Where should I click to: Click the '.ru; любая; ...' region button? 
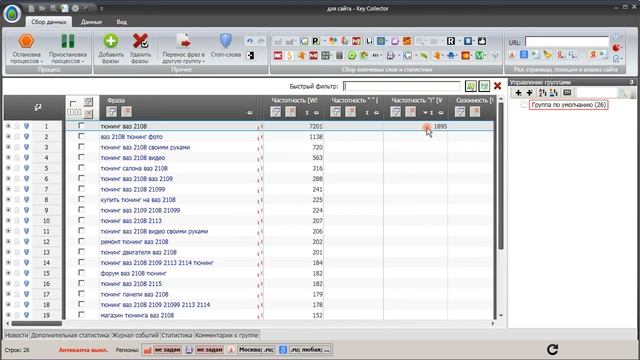tap(310, 350)
